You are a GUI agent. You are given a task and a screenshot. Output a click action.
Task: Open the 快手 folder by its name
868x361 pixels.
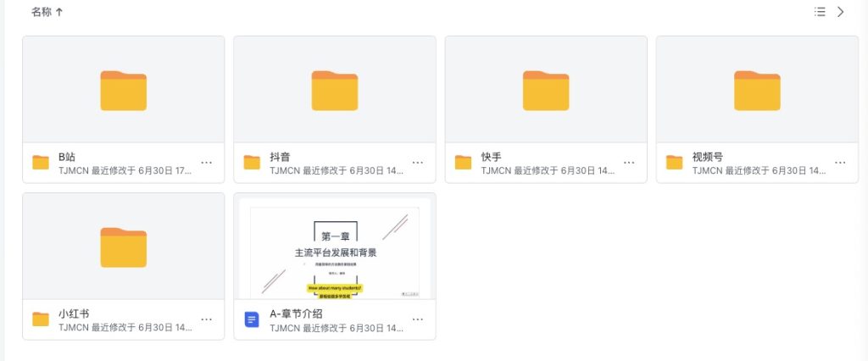(x=491, y=157)
